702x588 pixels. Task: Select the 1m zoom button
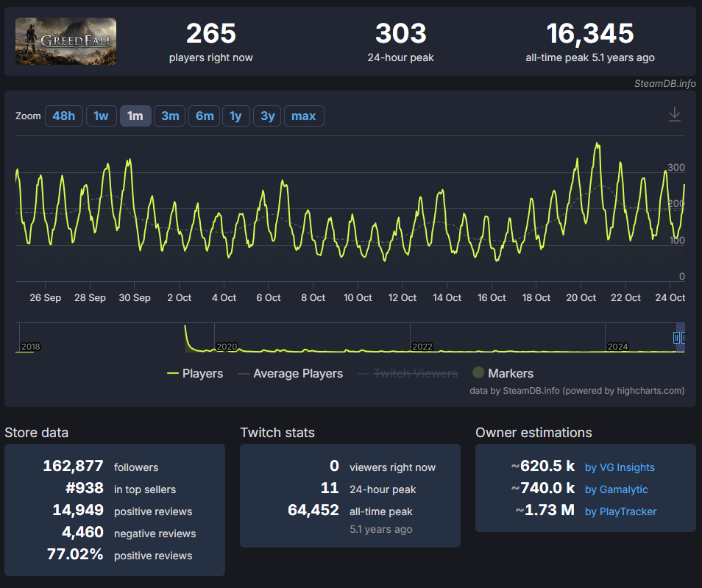(135, 116)
